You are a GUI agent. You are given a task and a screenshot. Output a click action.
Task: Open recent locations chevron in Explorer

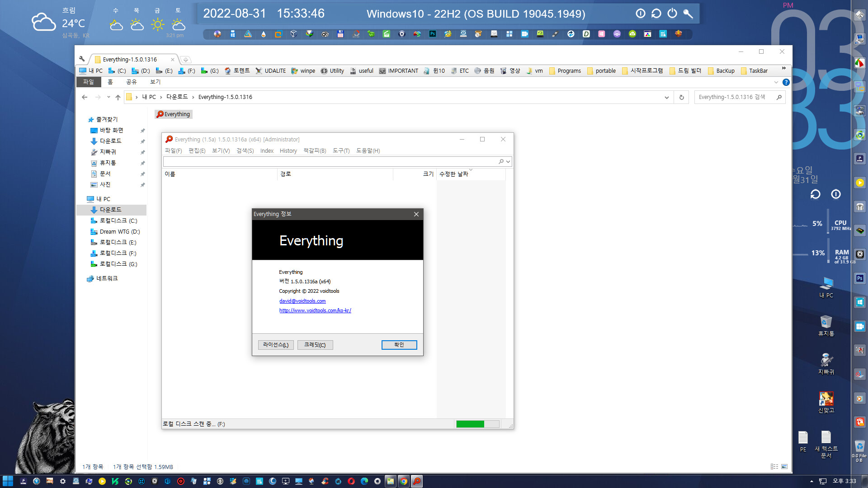108,97
